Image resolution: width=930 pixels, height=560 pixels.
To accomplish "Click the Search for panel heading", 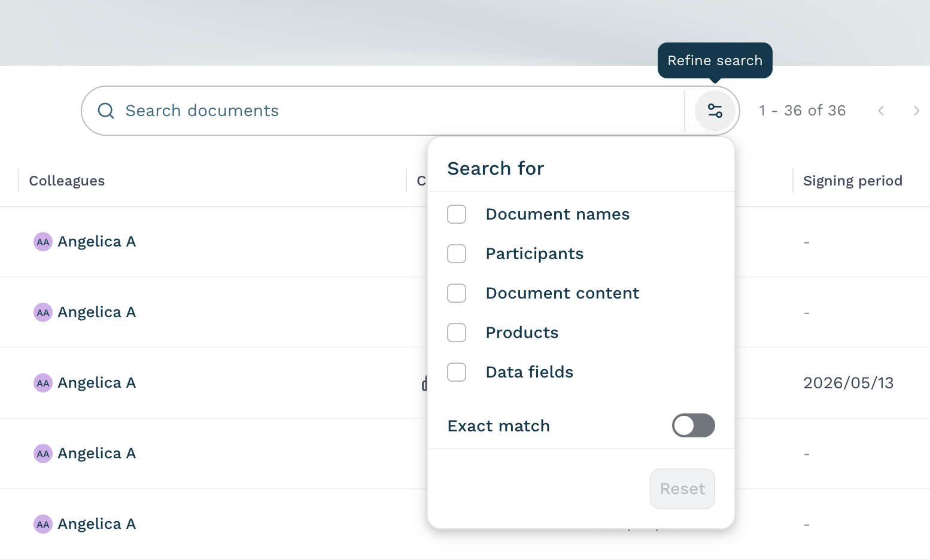I will [x=496, y=169].
